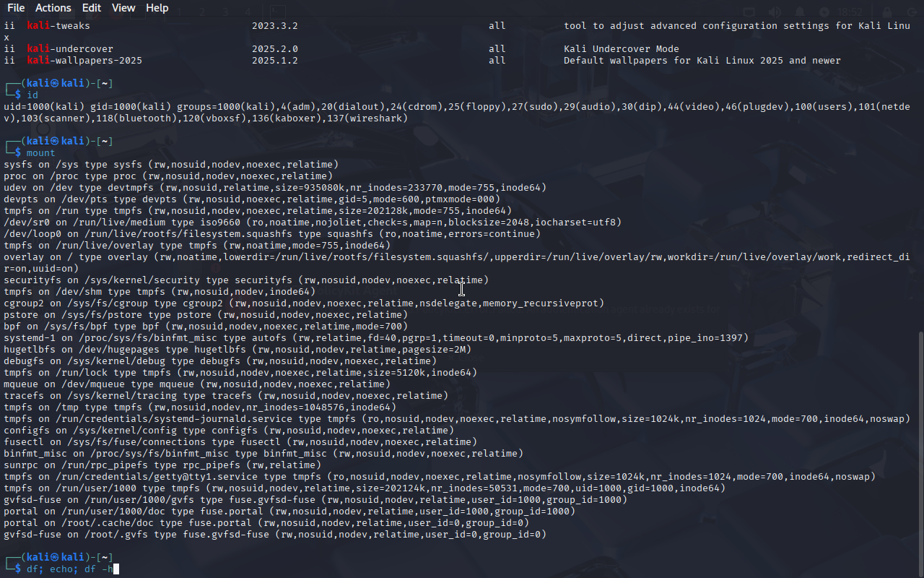The image size is (924, 578).
Task: Click 'mqueue on /dev/mqueue' line
Action: click(197, 384)
